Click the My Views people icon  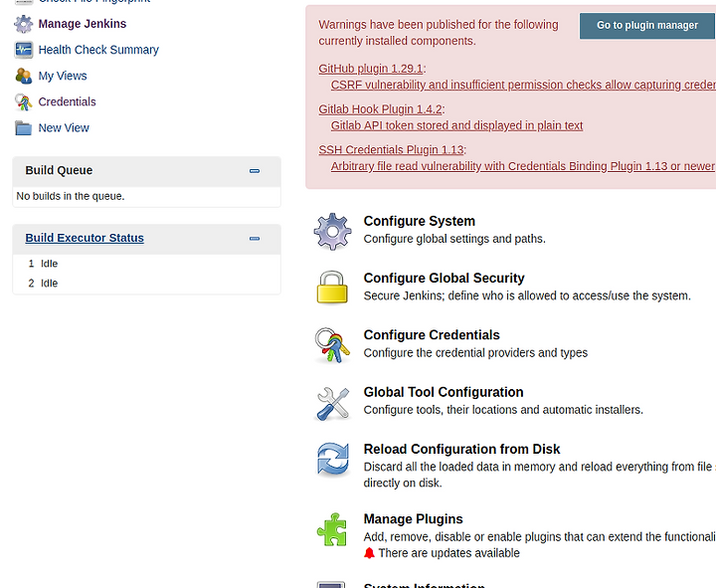23,76
